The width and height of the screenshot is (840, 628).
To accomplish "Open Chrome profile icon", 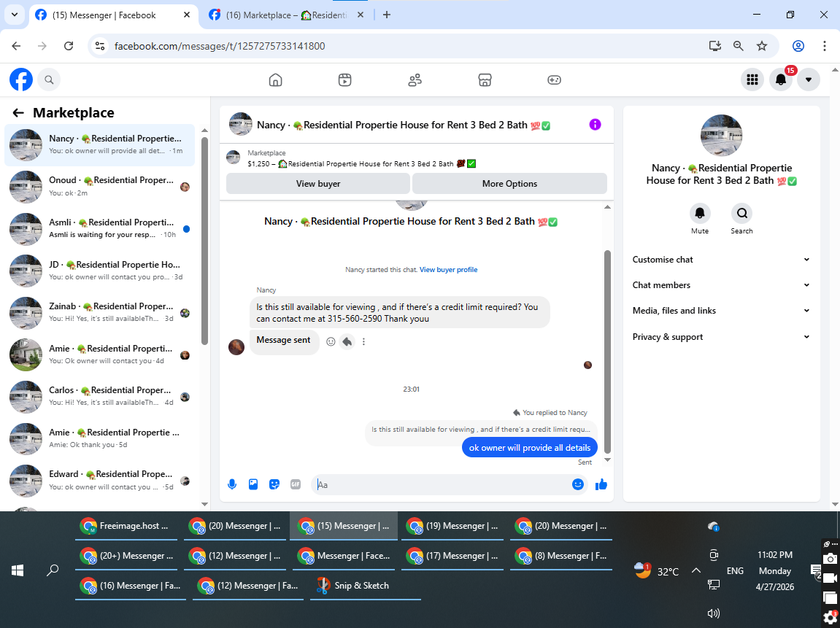I will click(798, 46).
